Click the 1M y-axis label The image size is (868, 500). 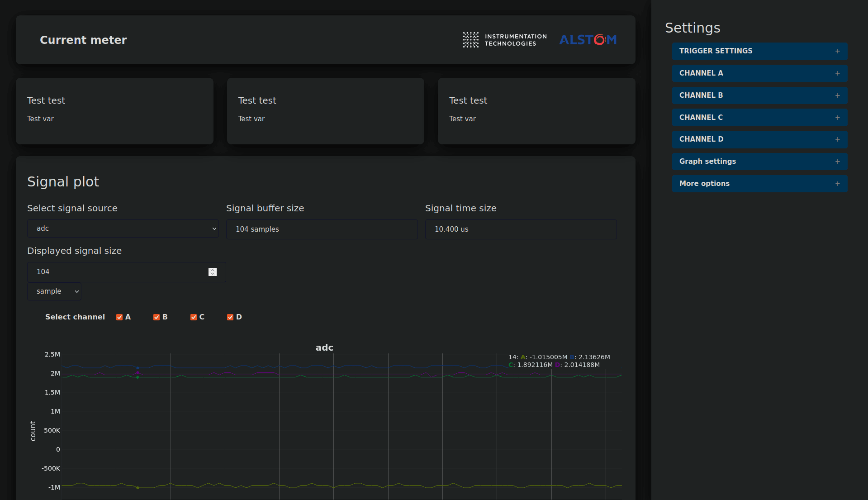[56, 411]
